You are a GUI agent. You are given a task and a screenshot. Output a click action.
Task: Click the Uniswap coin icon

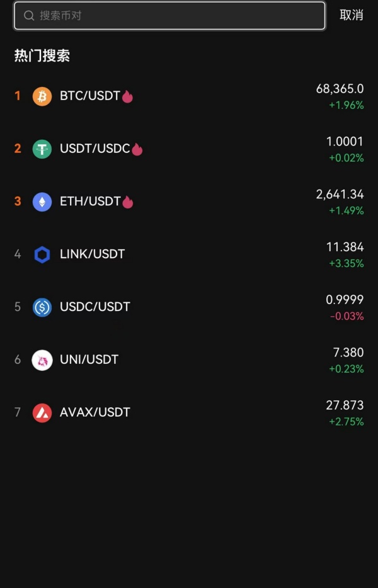42,359
